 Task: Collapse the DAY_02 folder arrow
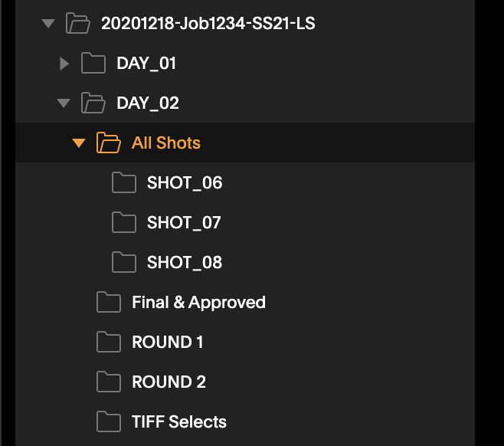click(64, 103)
